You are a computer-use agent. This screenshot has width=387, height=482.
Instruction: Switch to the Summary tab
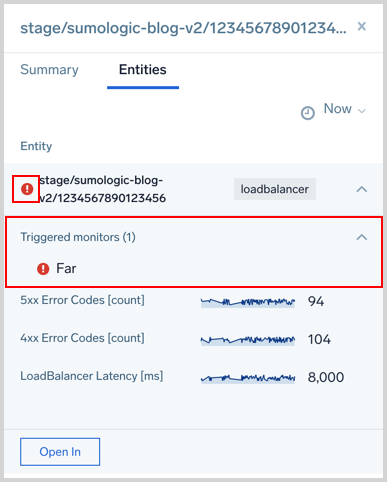(x=49, y=70)
